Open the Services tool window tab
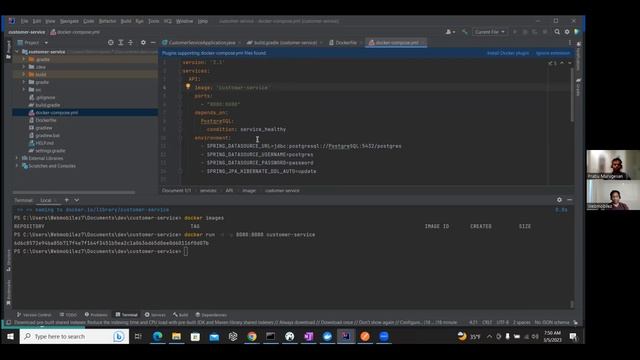The width and height of the screenshot is (640, 360). tap(155, 315)
